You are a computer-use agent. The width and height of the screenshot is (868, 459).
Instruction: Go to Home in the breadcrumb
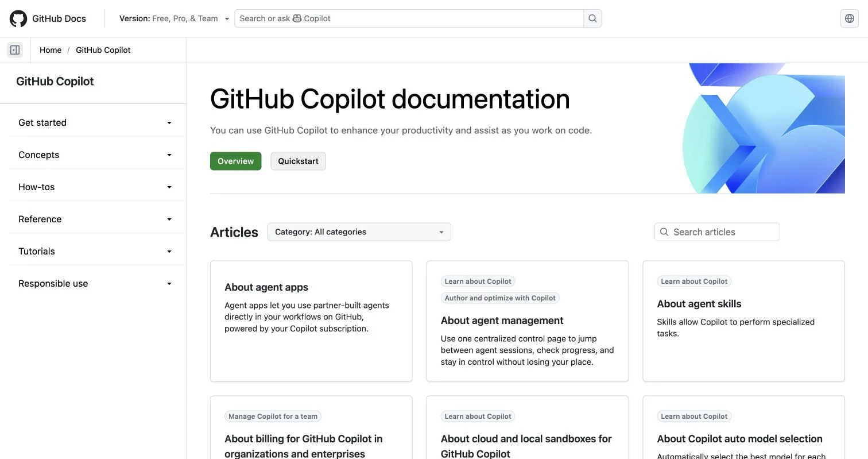(x=51, y=50)
